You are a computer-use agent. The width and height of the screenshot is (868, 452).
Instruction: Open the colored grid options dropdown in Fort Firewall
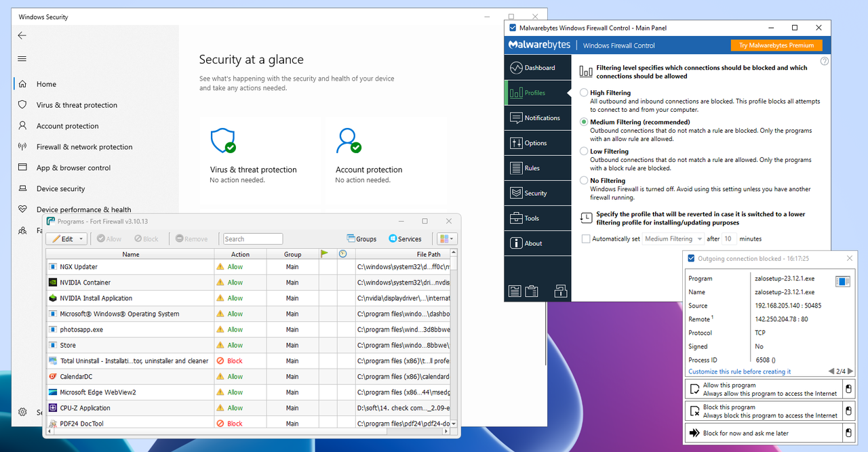(x=448, y=239)
